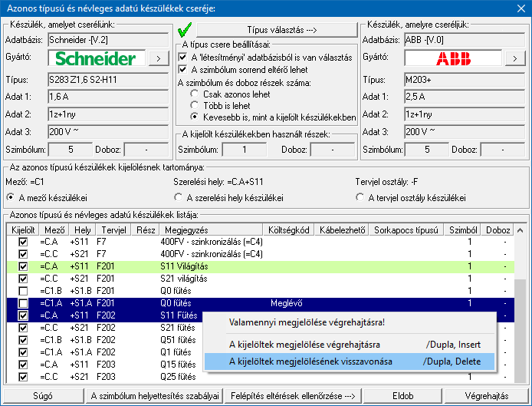Sort list by 'Kijelölt' column header
Viewport: 532px width, 406px height.
coord(23,230)
